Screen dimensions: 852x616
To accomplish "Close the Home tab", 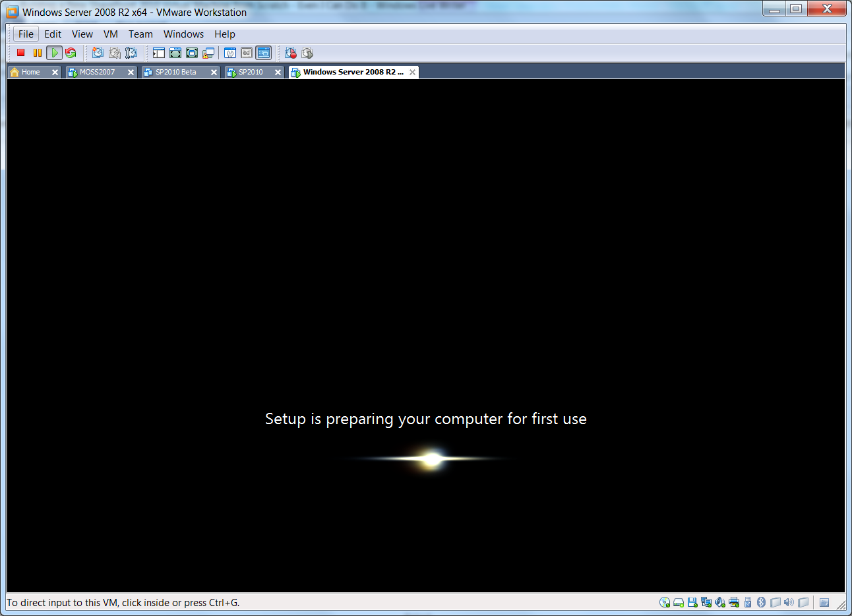I will 55,72.
